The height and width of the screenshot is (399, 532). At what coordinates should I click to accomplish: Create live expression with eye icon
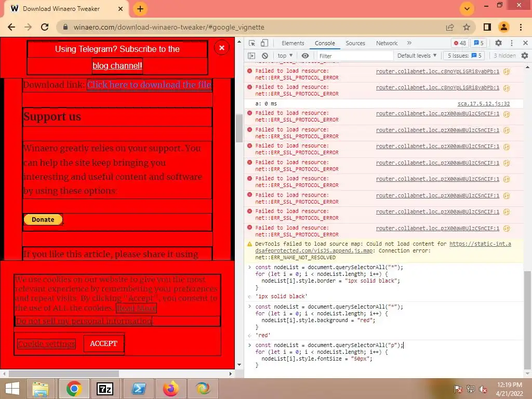tap(305, 56)
